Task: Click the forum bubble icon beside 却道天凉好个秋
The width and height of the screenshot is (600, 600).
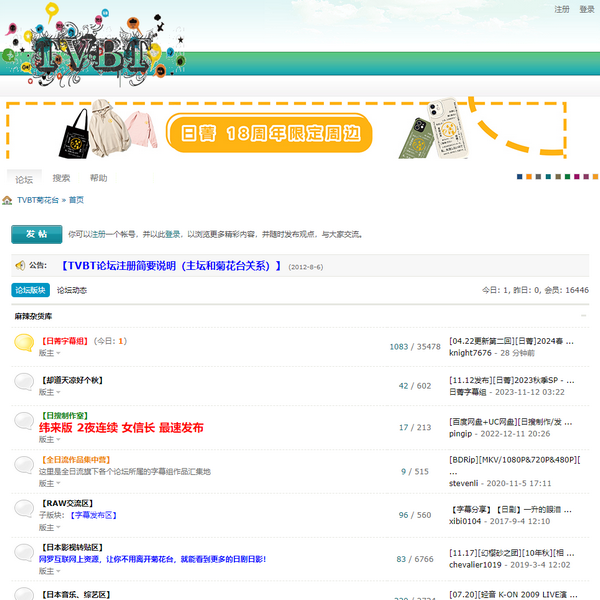Action: (x=24, y=382)
